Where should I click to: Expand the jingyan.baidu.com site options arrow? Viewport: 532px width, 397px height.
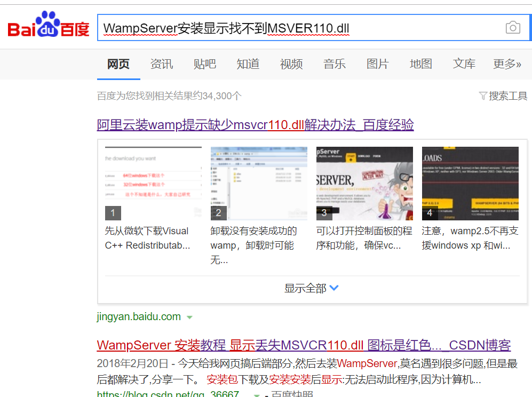tap(189, 316)
